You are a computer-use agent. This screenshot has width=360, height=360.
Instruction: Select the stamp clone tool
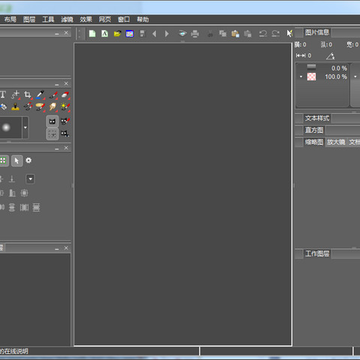click(x=15, y=107)
